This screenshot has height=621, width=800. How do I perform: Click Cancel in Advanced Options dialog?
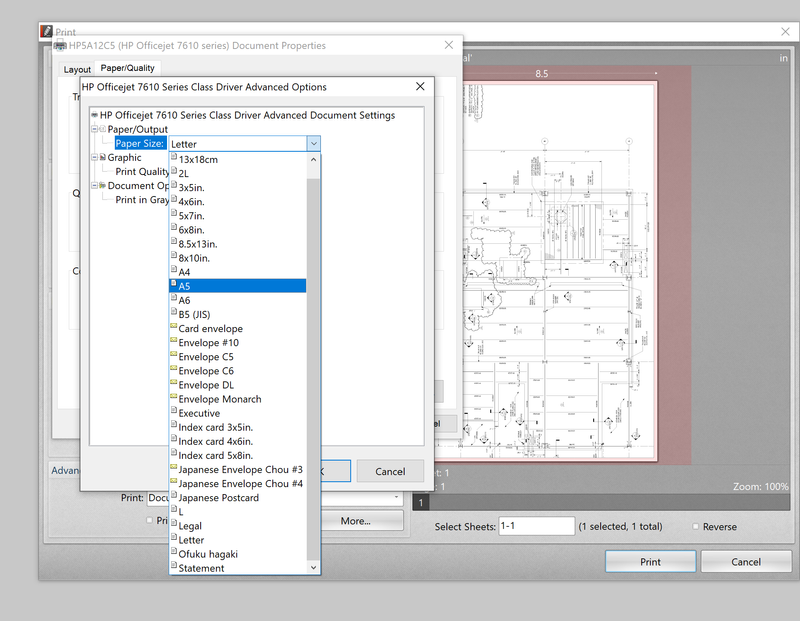click(390, 471)
